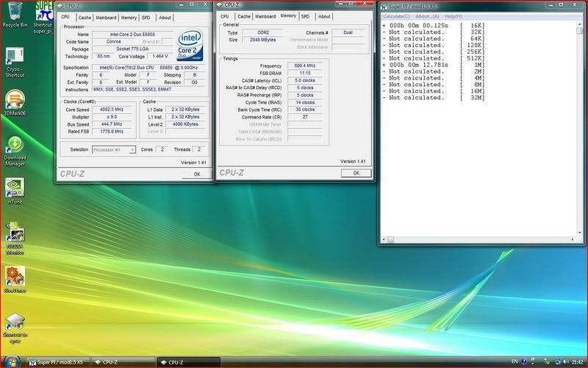The width and height of the screenshot is (588, 368).
Task: Click the FSB:DRAM ratio value 11:15
Action: point(305,73)
